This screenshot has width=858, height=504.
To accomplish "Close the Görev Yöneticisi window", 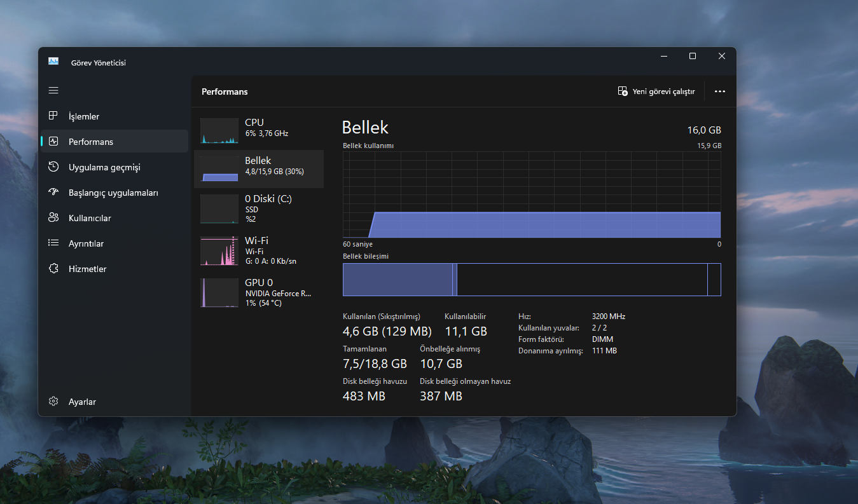I will (722, 56).
